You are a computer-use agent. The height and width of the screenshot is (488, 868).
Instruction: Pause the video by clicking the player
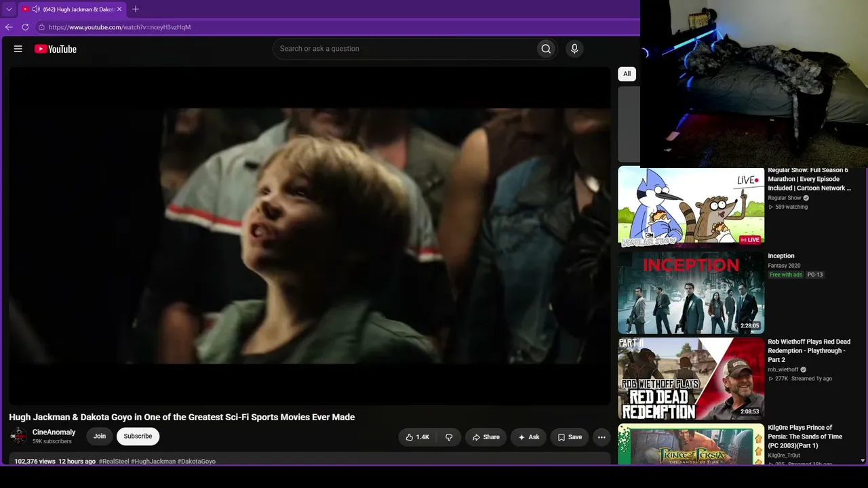click(x=310, y=236)
